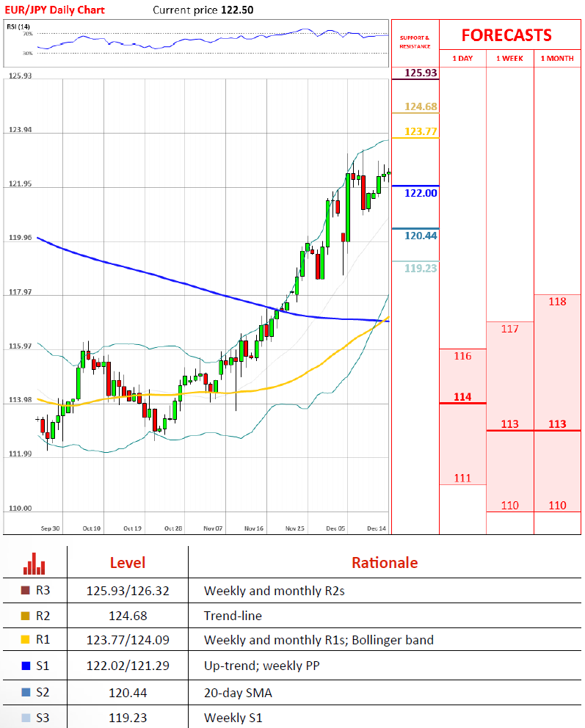Click the R2 row label

[43, 616]
